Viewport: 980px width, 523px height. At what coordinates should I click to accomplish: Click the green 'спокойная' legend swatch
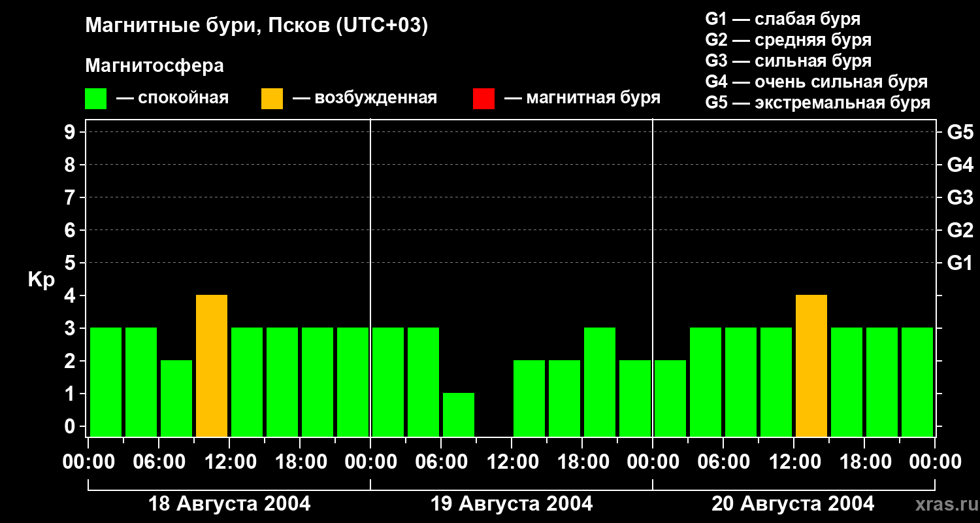coord(95,99)
